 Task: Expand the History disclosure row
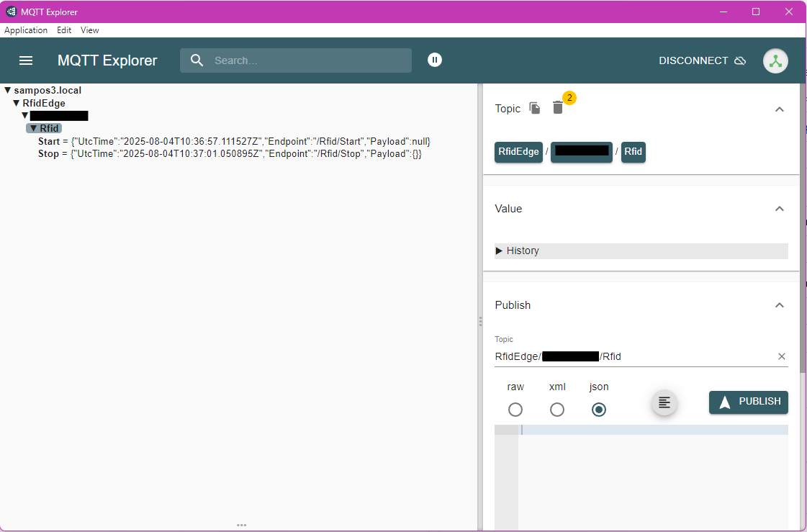(x=641, y=251)
